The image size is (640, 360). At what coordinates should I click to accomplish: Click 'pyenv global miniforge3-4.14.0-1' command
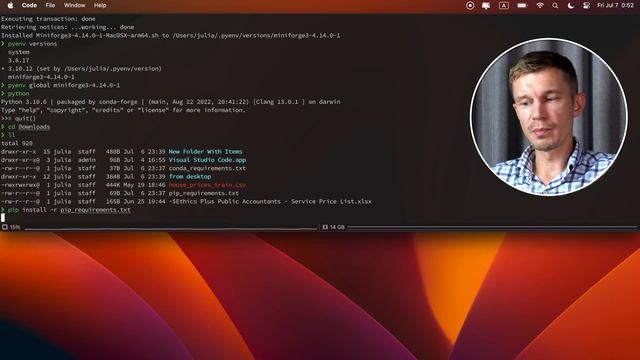[x=64, y=85]
